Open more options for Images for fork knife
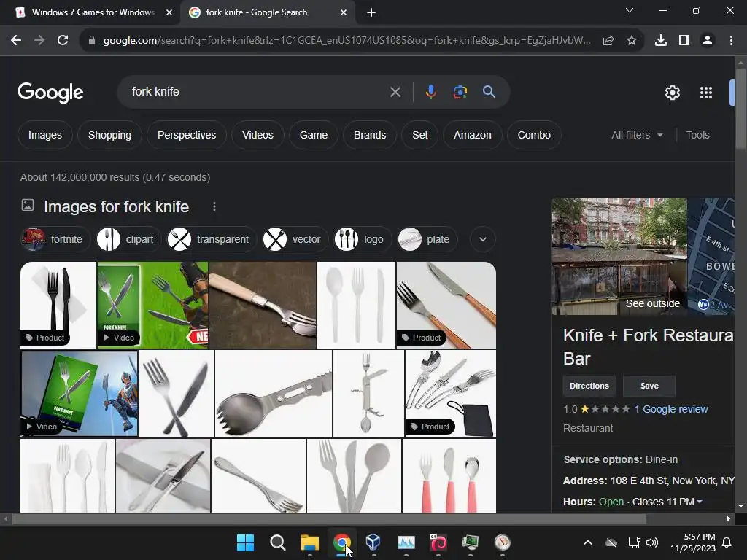The width and height of the screenshot is (747, 560). click(x=214, y=206)
